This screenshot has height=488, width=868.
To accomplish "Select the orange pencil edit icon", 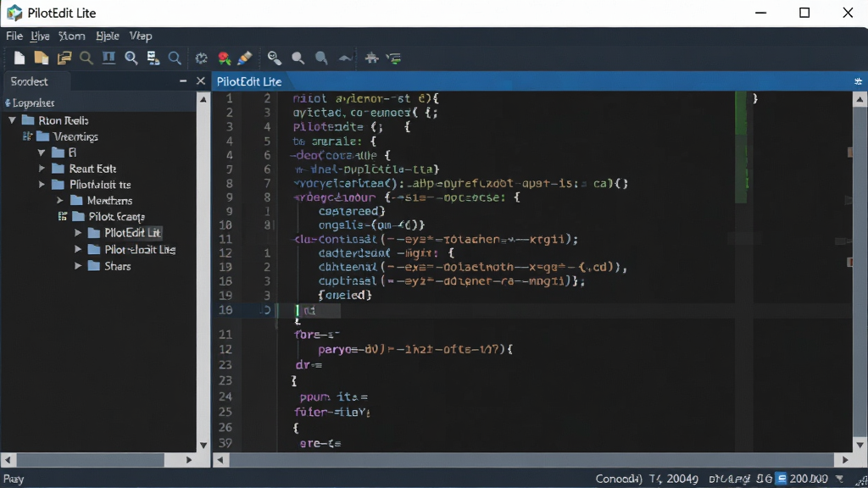I will (x=245, y=58).
